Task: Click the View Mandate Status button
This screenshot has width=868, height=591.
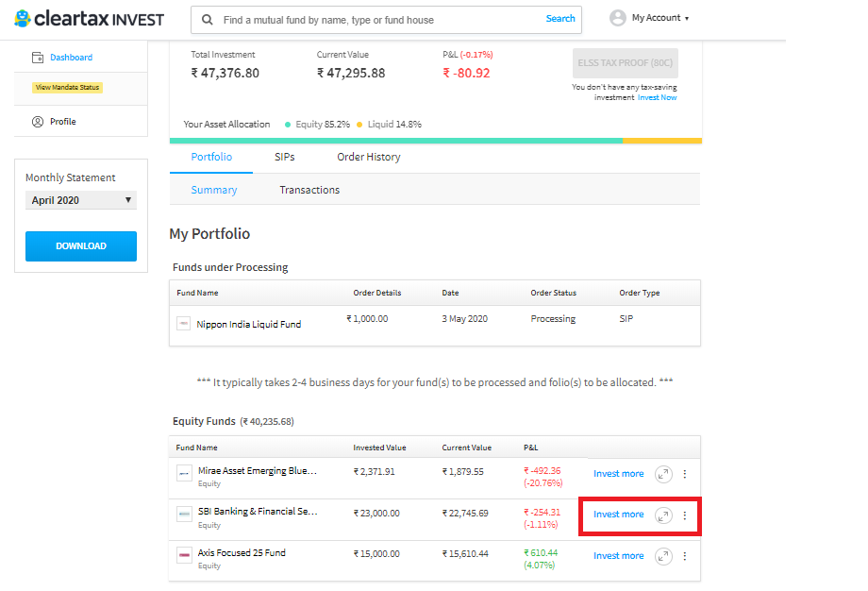Action: [x=68, y=88]
